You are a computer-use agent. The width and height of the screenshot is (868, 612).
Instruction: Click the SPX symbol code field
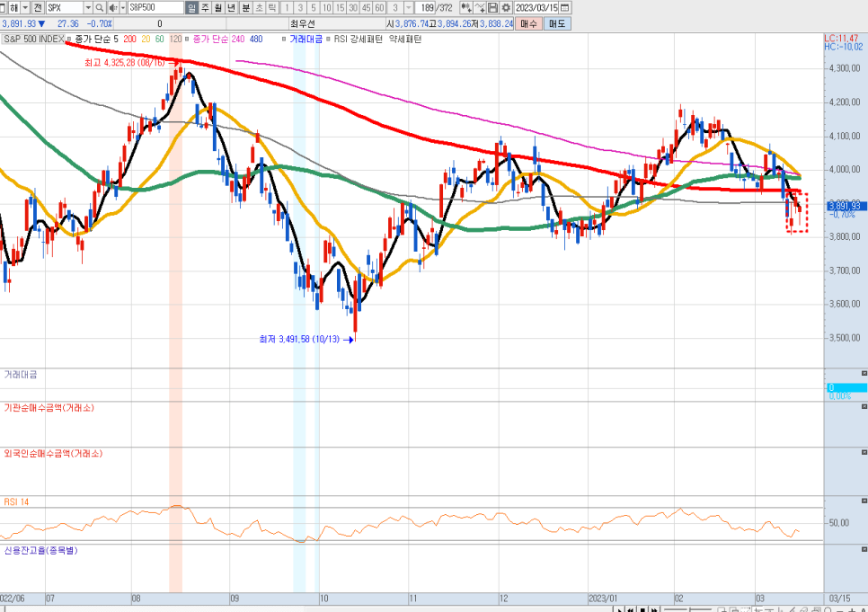[65, 8]
